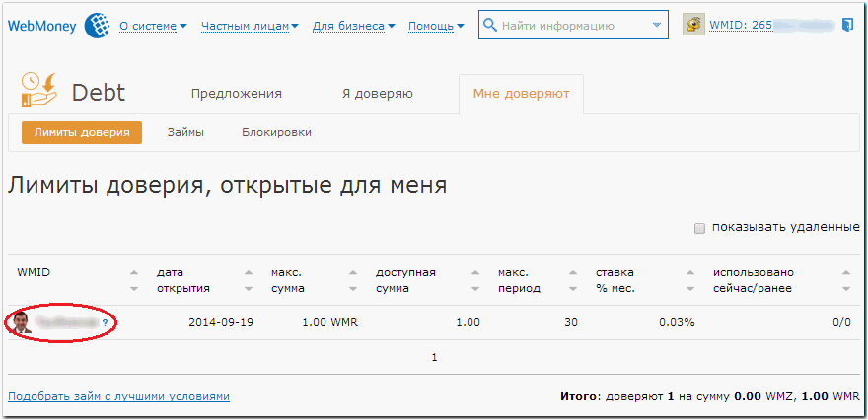This screenshot has height=420, width=868.
Task: Select the Займы subsection
Action: [x=185, y=132]
